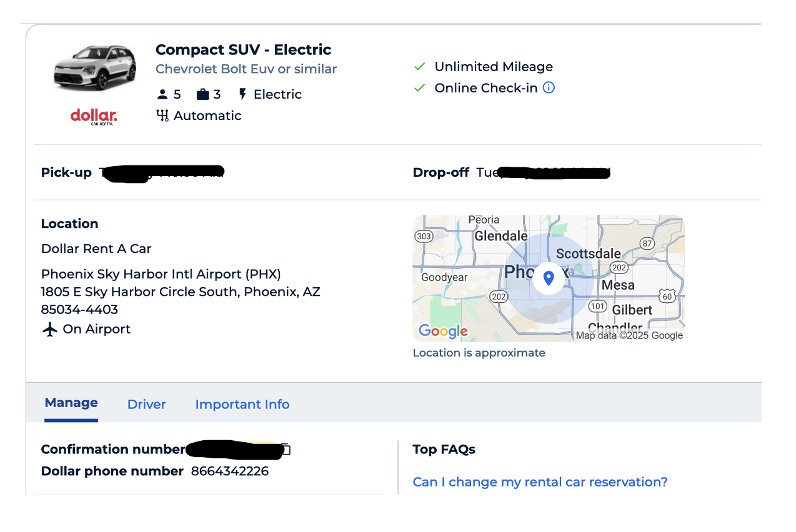Image resolution: width=796 pixels, height=532 pixels.
Task: Click the Automatic transmission gear icon
Action: click(162, 116)
